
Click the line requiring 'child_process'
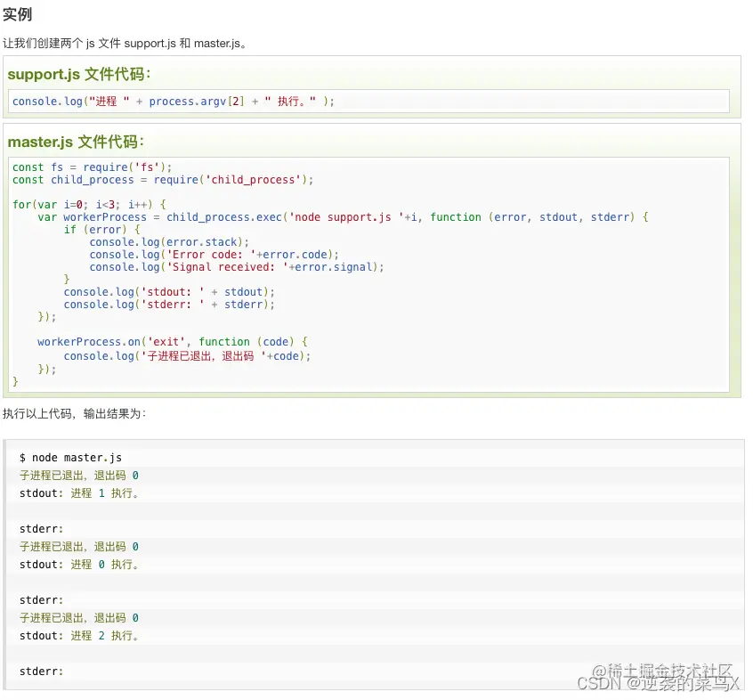[x=163, y=180]
